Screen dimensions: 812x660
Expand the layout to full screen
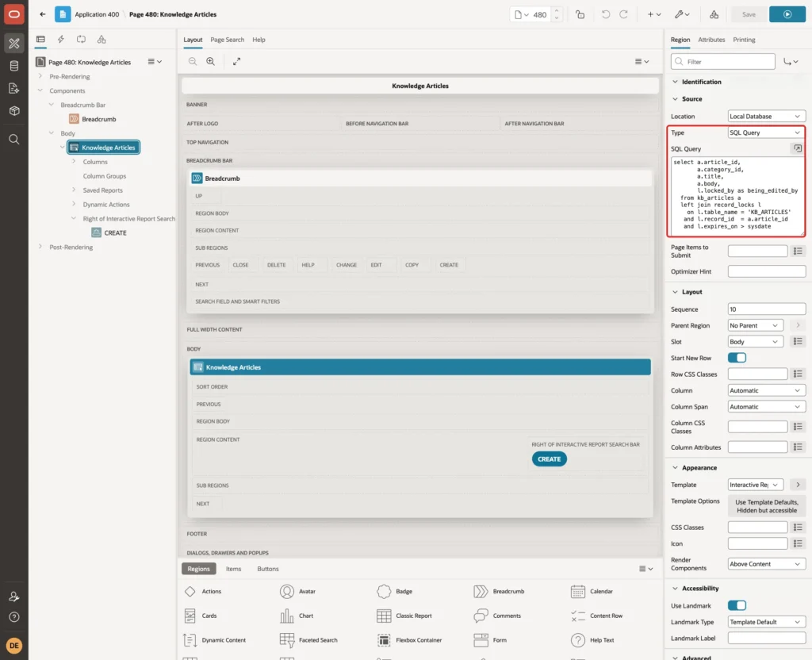coord(236,61)
